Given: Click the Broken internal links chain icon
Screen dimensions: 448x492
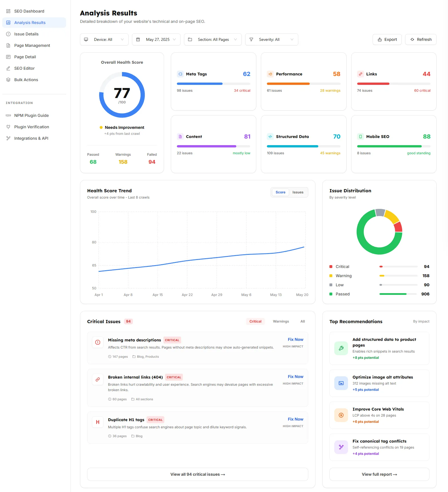Looking at the screenshot, I should 98,379.
